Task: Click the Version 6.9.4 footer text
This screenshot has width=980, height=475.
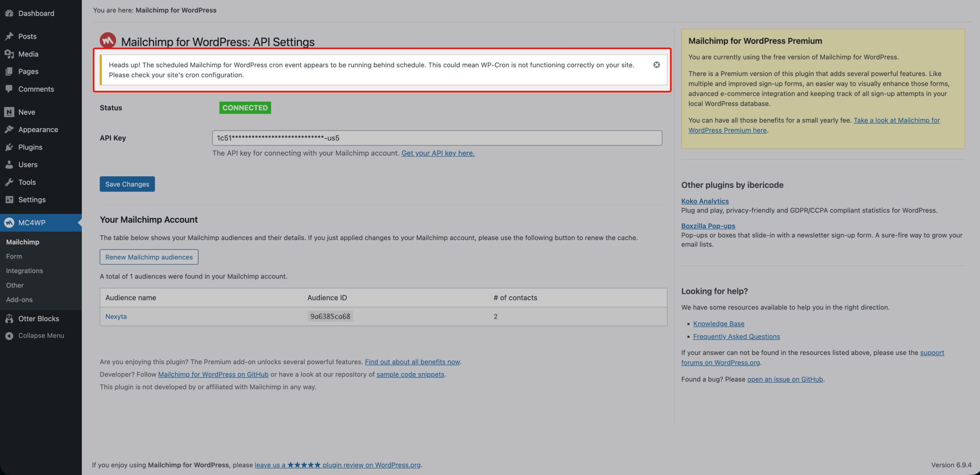Action: [951, 465]
